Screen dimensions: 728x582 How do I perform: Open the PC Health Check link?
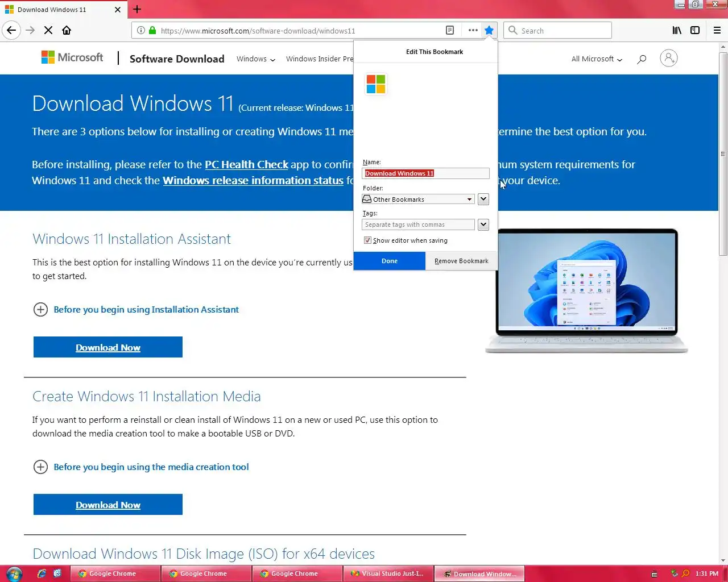click(246, 165)
